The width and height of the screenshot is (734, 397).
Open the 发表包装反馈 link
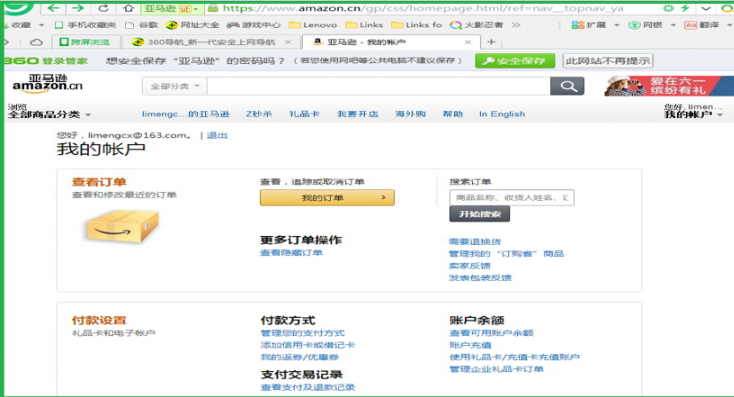coord(480,278)
